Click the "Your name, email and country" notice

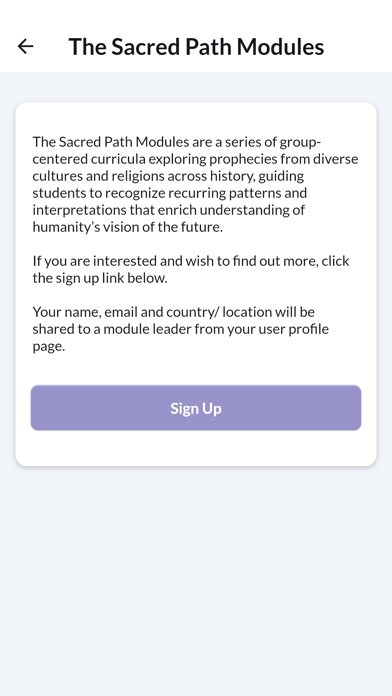point(181,329)
